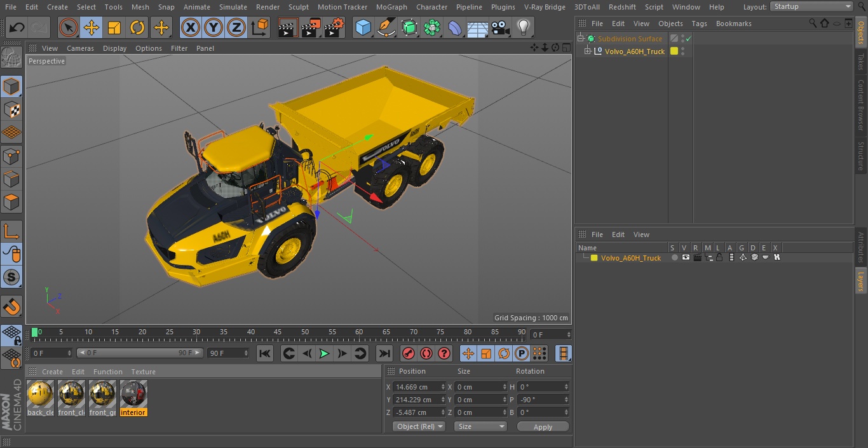Add a Camera object
The image size is (868, 448).
(x=501, y=27)
